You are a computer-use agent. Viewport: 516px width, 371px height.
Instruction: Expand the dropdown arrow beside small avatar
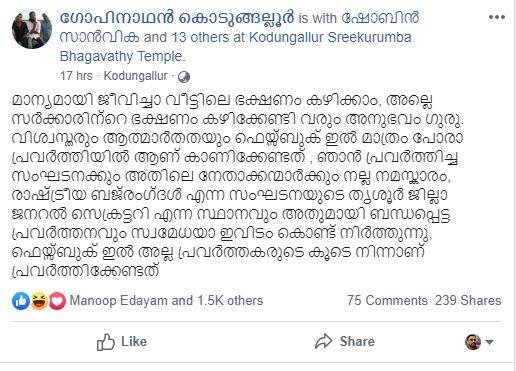tap(489, 342)
